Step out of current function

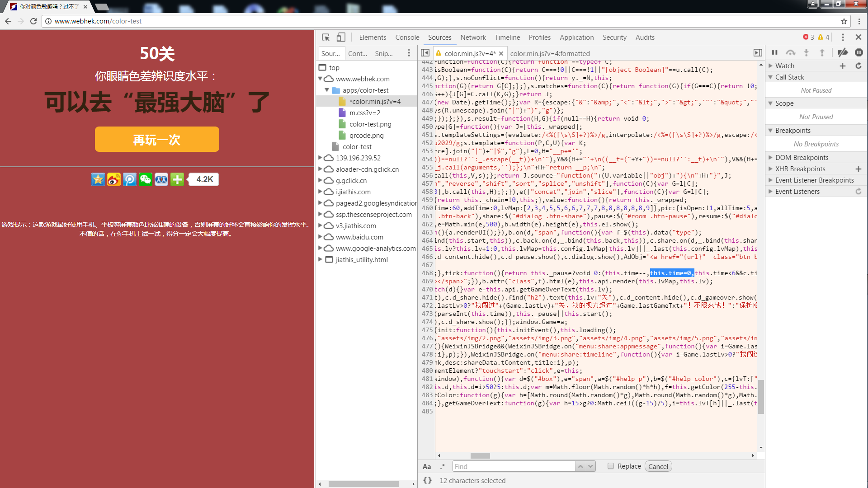[822, 53]
